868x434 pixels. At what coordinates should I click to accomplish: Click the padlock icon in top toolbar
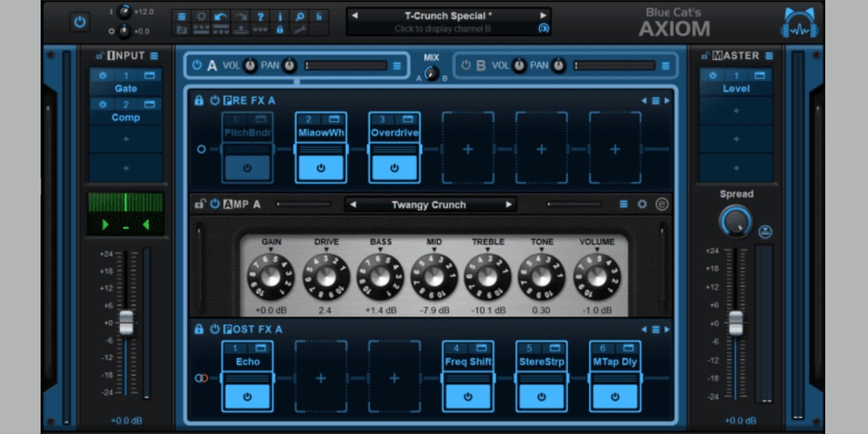280,29
